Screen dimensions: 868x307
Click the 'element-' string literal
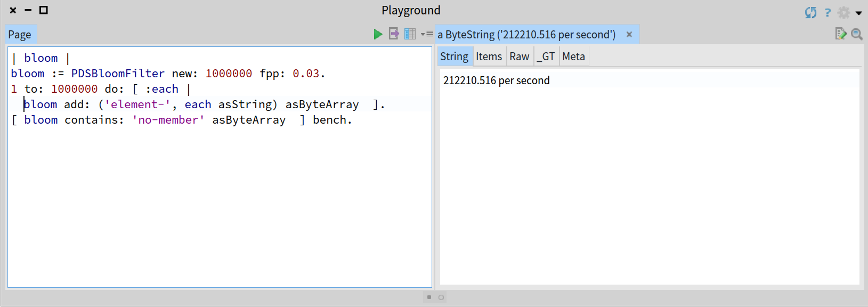point(137,104)
